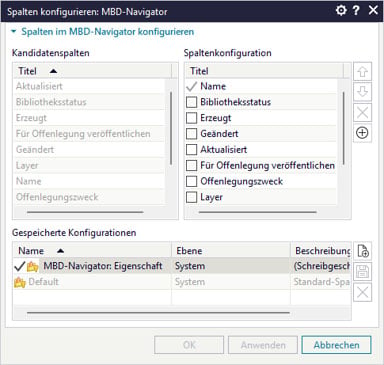This screenshot has width=384, height=365.
Task: Click 'Standard-Spa' description cell
Action: coord(321,282)
